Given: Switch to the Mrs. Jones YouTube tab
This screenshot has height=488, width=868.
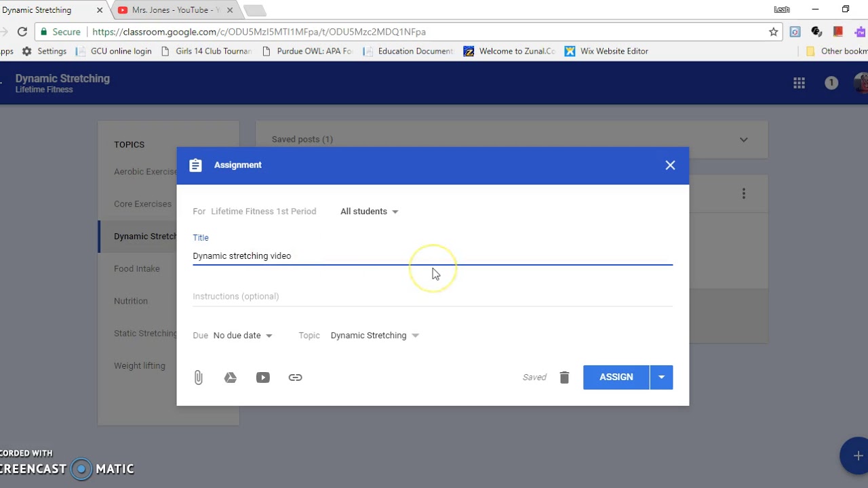Looking at the screenshot, I should [x=174, y=10].
